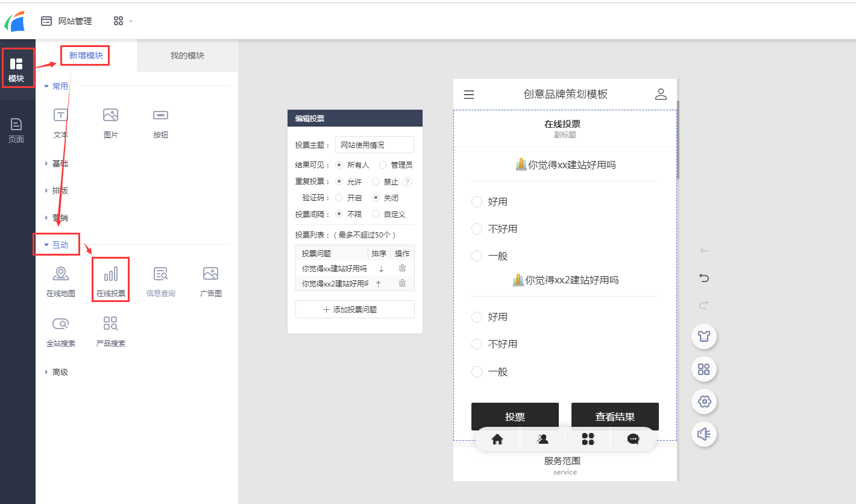Viewport: 856px width, 504px height.
Task: Click the undo arrow on right side
Action: pos(703,278)
